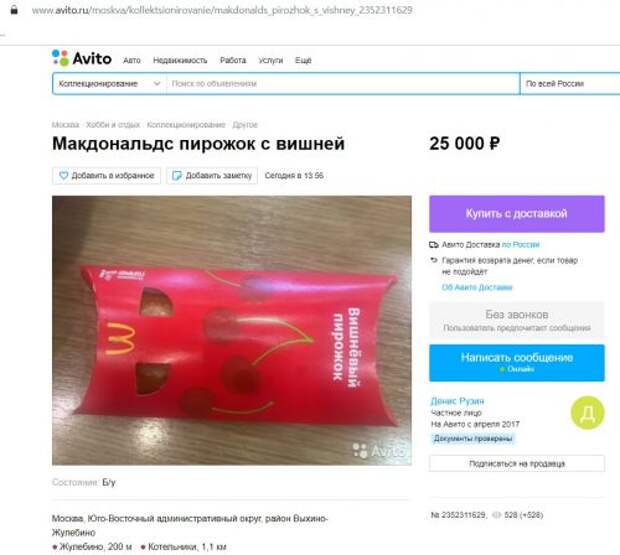Viewport: 620px width, 555px height.
Task: Click the Написать сообщение button
Action: click(x=517, y=362)
